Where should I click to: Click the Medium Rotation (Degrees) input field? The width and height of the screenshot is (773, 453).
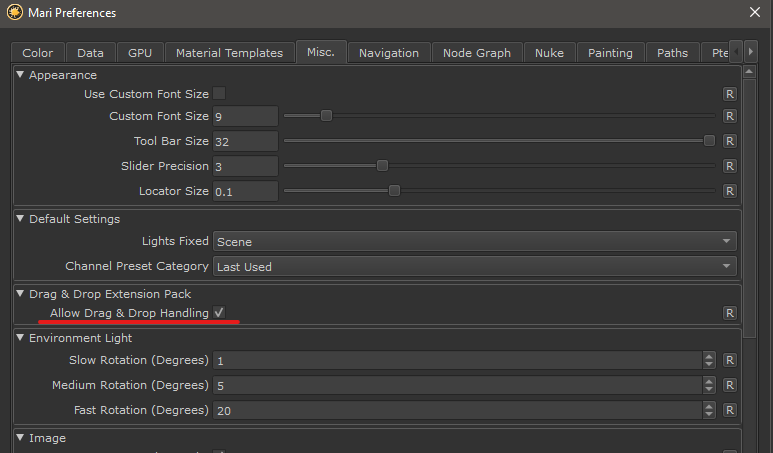coord(455,385)
